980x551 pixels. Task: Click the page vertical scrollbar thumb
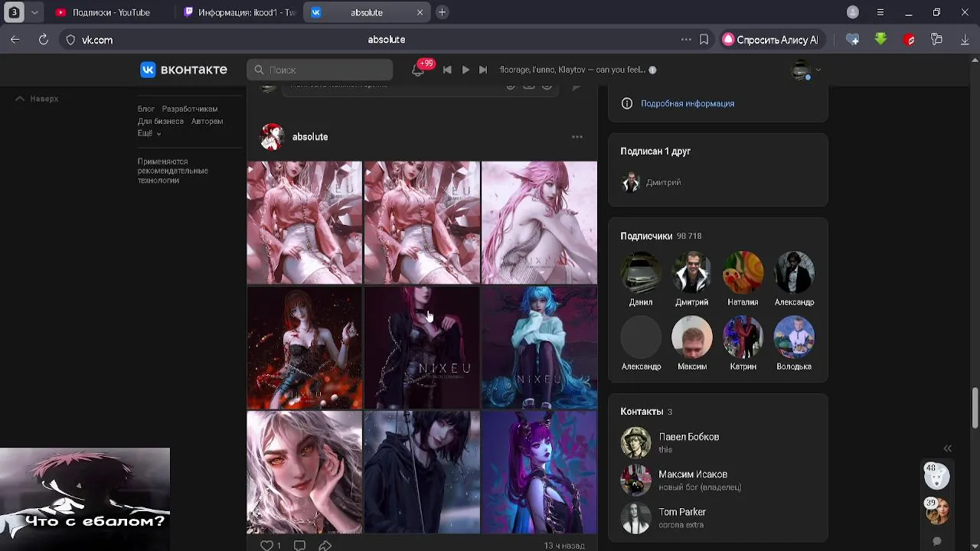click(x=975, y=408)
